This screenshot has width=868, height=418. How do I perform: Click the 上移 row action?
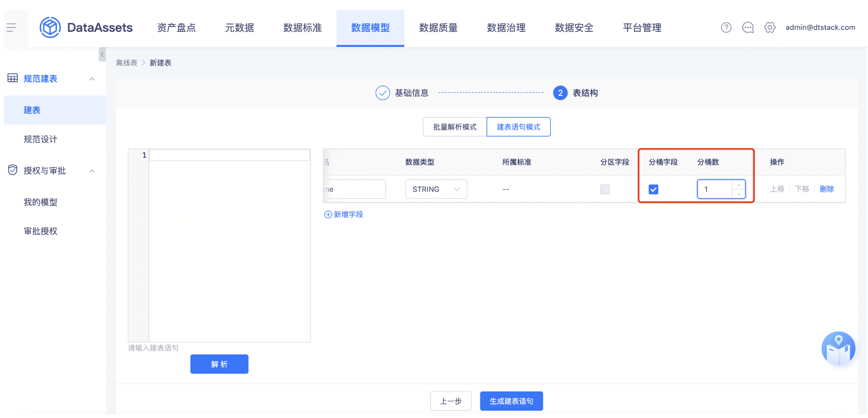777,189
